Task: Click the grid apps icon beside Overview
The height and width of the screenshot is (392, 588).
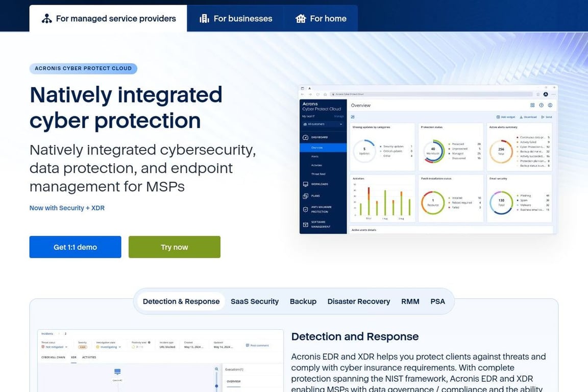Action: click(x=532, y=106)
